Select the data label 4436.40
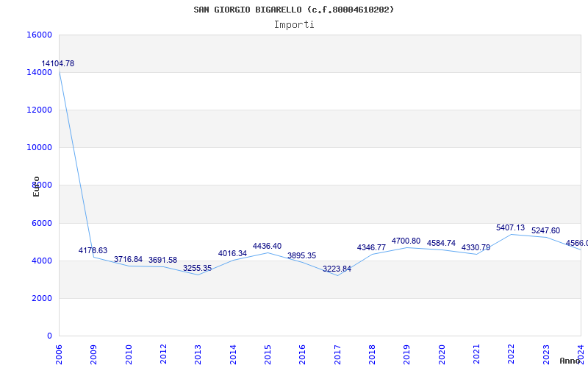 coord(267,246)
